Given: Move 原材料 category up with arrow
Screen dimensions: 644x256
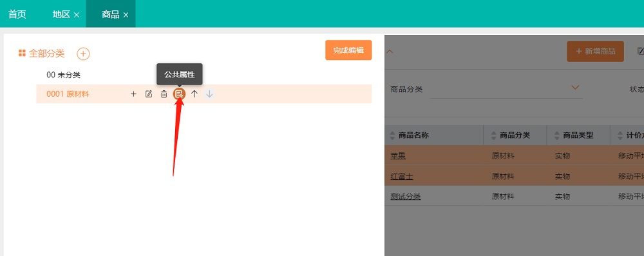Looking at the screenshot, I should coord(194,94).
